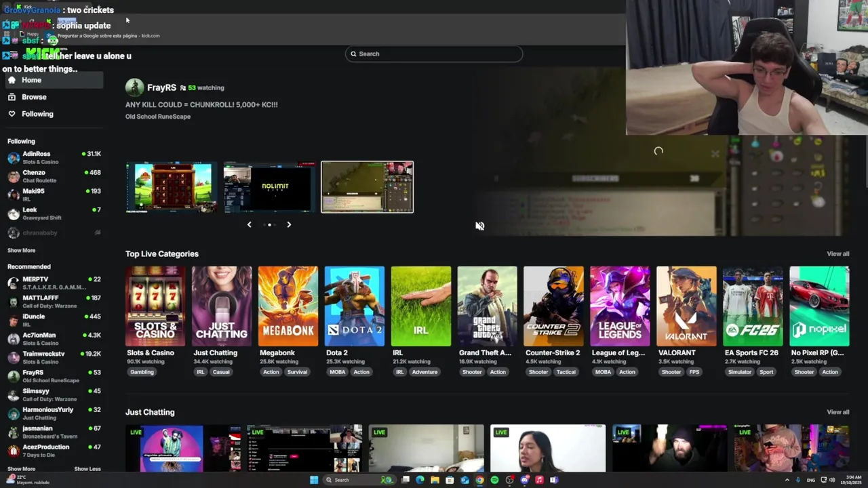This screenshot has width=868, height=488.
Task: Go to next featured stream arrow
Action: (289, 224)
